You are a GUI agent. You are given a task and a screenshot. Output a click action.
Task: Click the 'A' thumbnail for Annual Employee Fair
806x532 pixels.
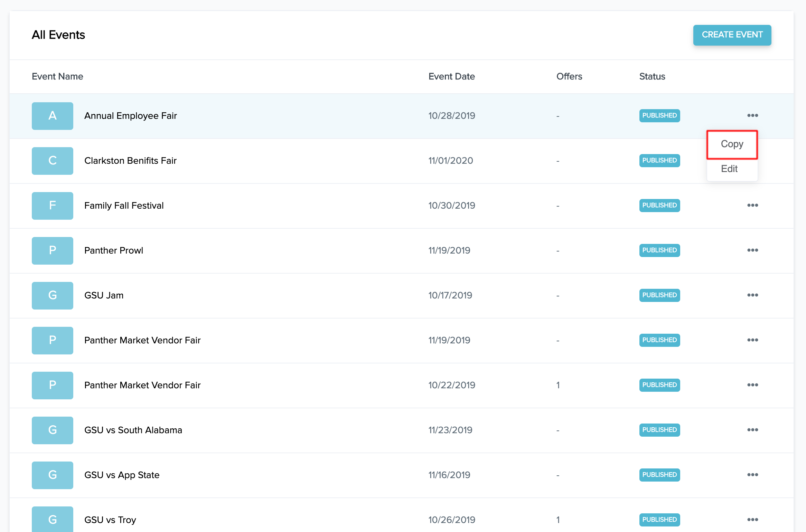click(53, 116)
